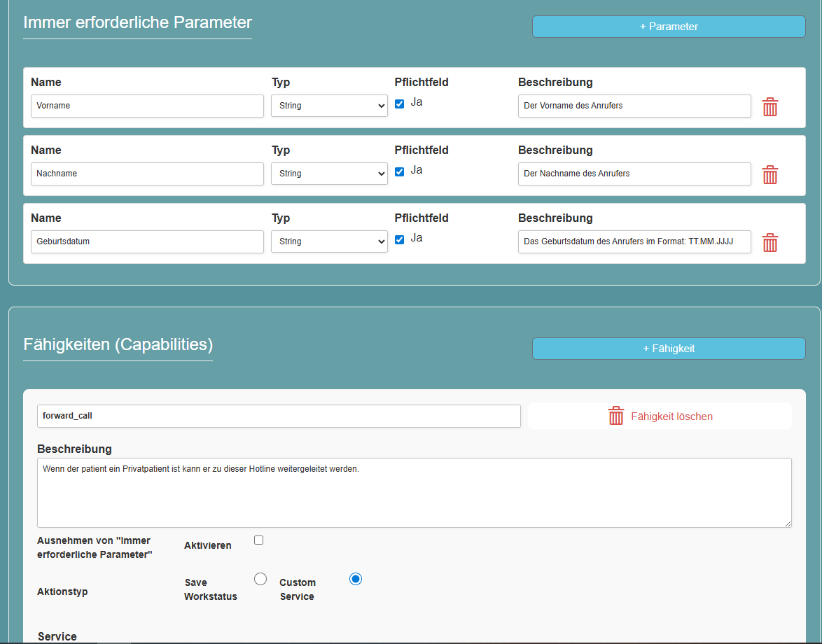Open the Typ dropdown for Nachname
The height and width of the screenshot is (644, 822).
click(329, 174)
